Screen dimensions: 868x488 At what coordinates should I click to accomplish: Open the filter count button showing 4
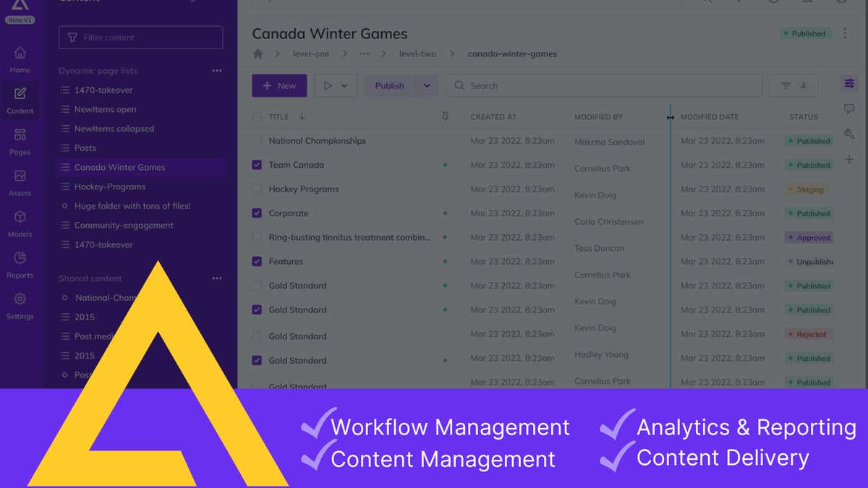click(793, 85)
